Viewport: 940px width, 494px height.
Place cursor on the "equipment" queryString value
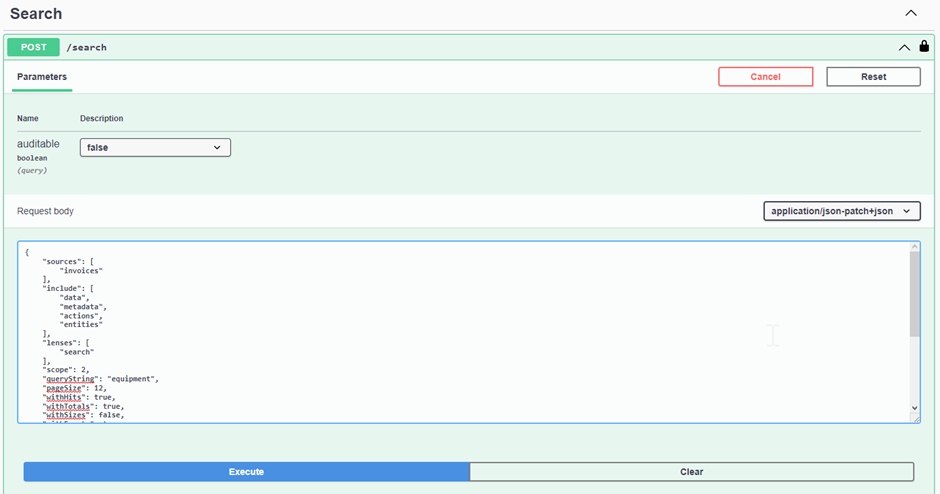point(132,379)
